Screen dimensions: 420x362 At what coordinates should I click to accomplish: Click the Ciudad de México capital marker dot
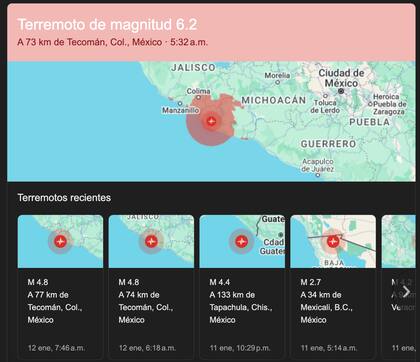coord(341,91)
